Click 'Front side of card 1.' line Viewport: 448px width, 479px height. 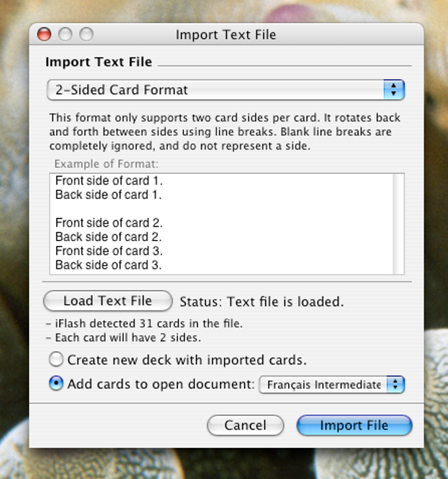pyautogui.click(x=109, y=181)
